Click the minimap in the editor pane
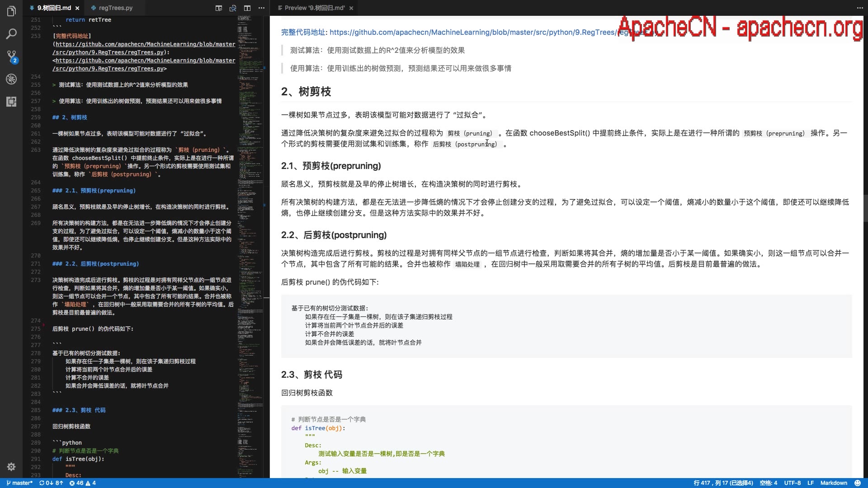Viewport: 868px width, 488px height. pyautogui.click(x=250, y=246)
